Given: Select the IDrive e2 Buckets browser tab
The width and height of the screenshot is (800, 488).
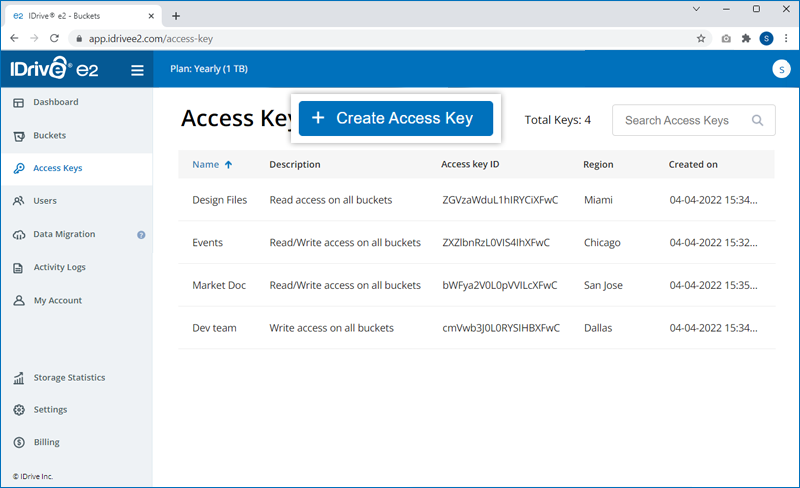Looking at the screenshot, I should (x=83, y=16).
